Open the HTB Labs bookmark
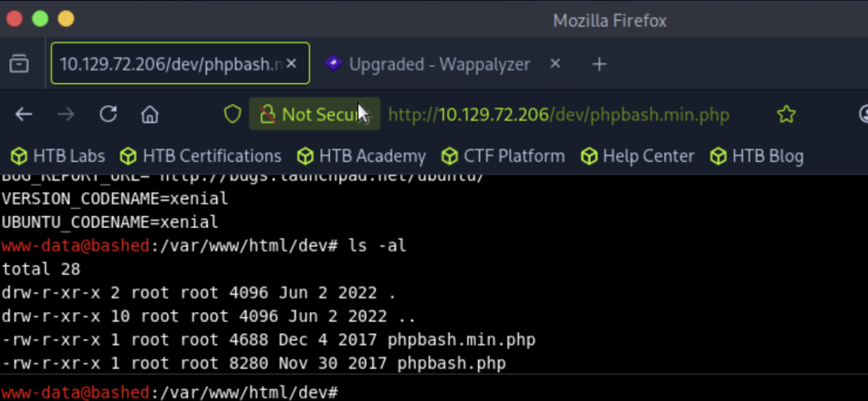868x401 pixels. [58, 156]
